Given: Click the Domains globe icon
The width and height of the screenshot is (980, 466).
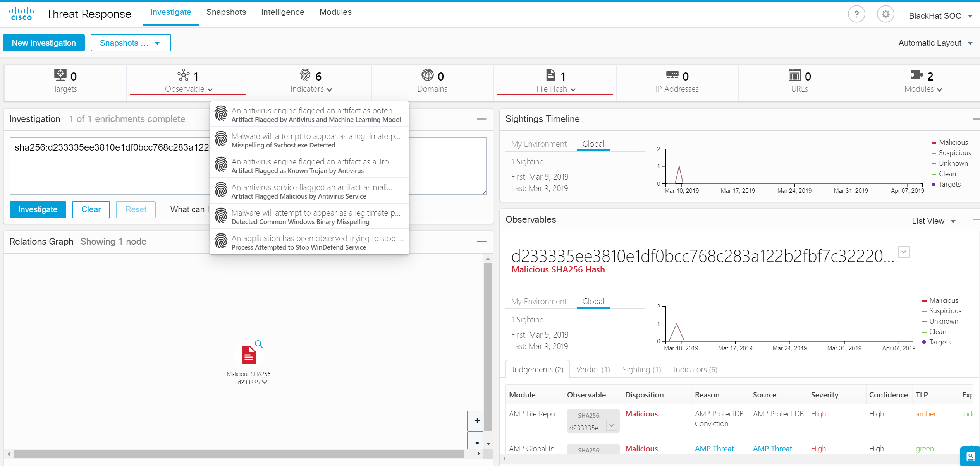Looking at the screenshot, I should pyautogui.click(x=427, y=75).
